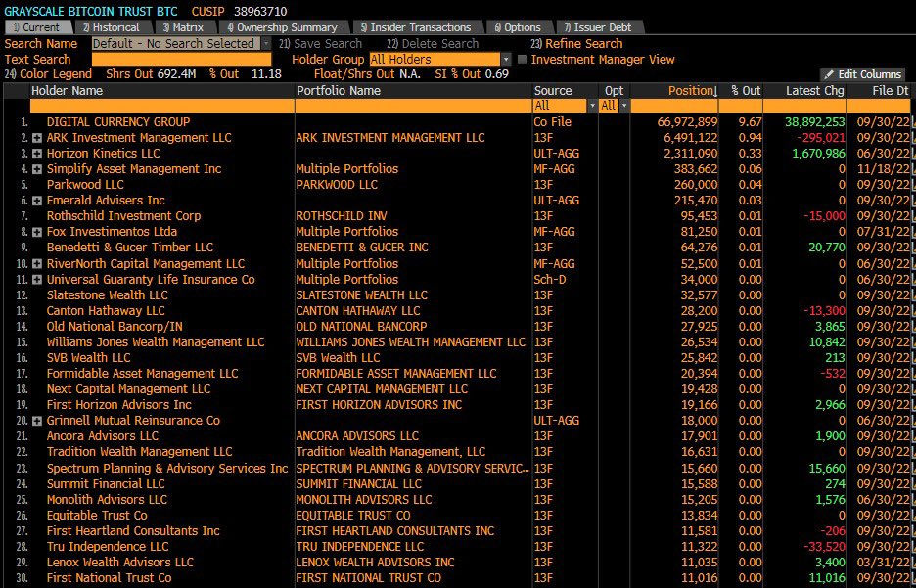Select Ancora Advisors LLC holder
Viewport: 916px width, 588px height.
pyautogui.click(x=102, y=436)
